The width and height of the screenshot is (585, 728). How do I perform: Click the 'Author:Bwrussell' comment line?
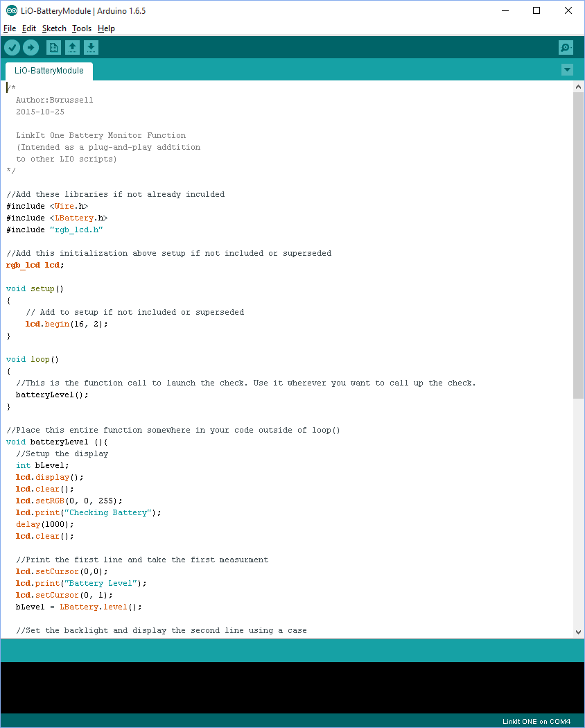pos(54,100)
